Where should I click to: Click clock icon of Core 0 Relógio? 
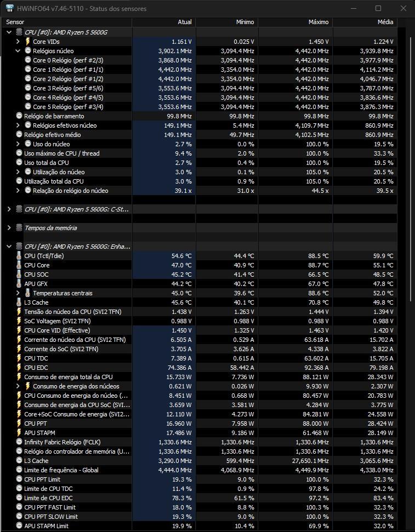[x=28, y=60]
